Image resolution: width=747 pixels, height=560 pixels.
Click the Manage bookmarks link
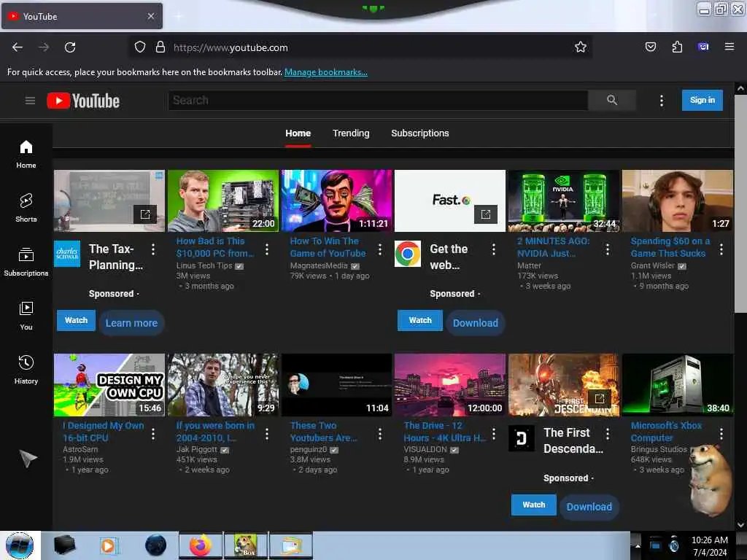coord(326,72)
